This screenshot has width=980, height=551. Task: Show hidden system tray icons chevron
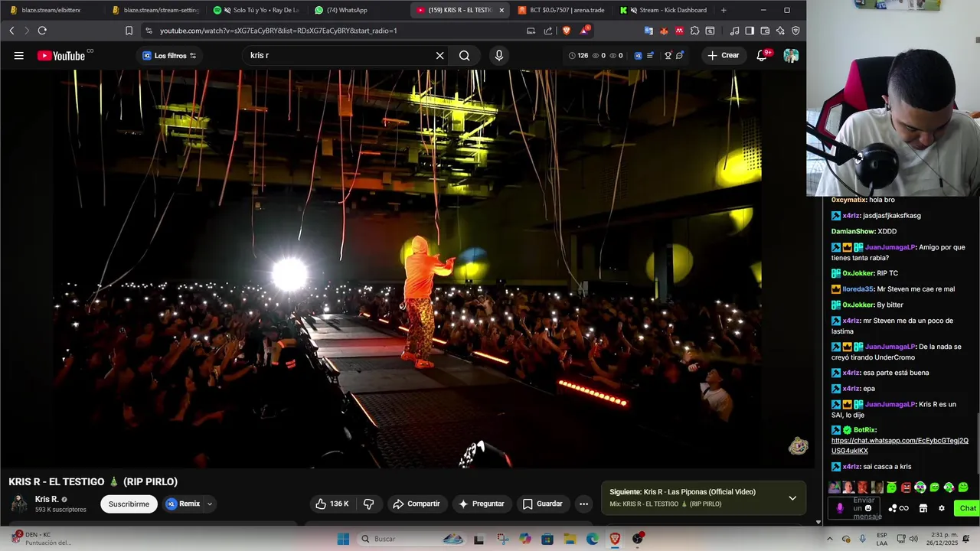tap(830, 539)
